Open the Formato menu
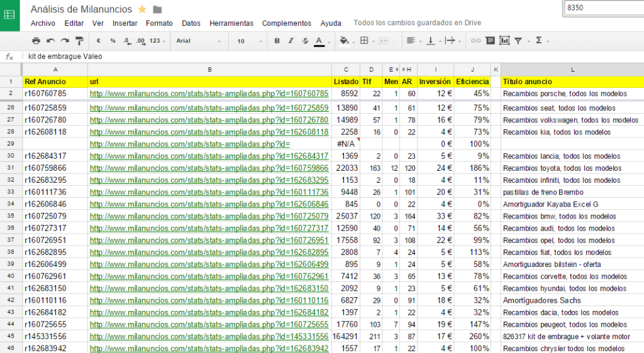The height and width of the screenshot is (353, 644). [x=159, y=23]
